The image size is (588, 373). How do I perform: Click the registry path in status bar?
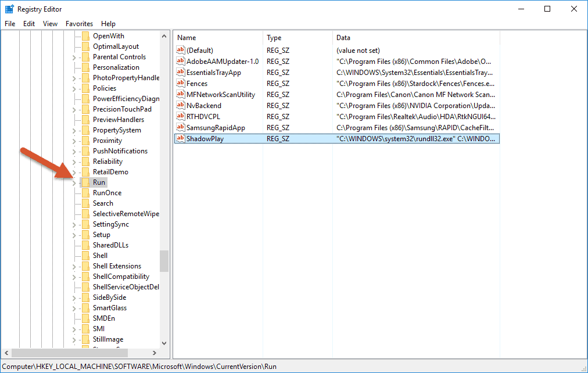coord(139,367)
